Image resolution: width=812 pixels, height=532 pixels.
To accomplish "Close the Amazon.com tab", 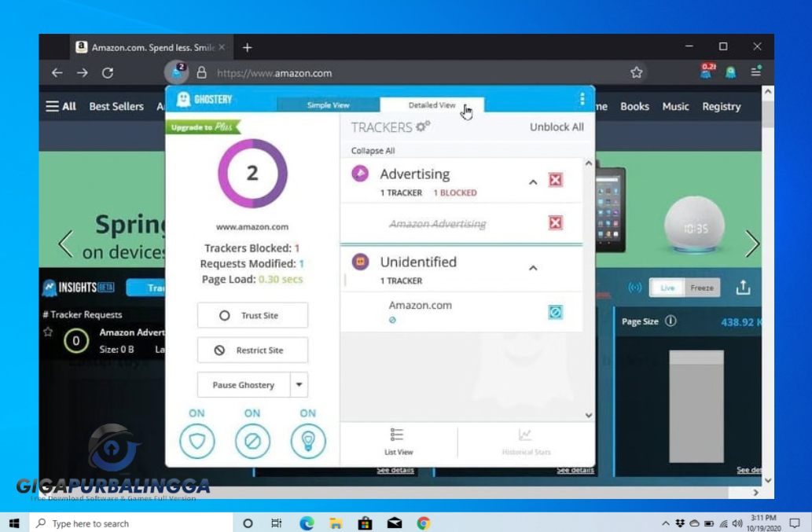I will click(x=222, y=47).
